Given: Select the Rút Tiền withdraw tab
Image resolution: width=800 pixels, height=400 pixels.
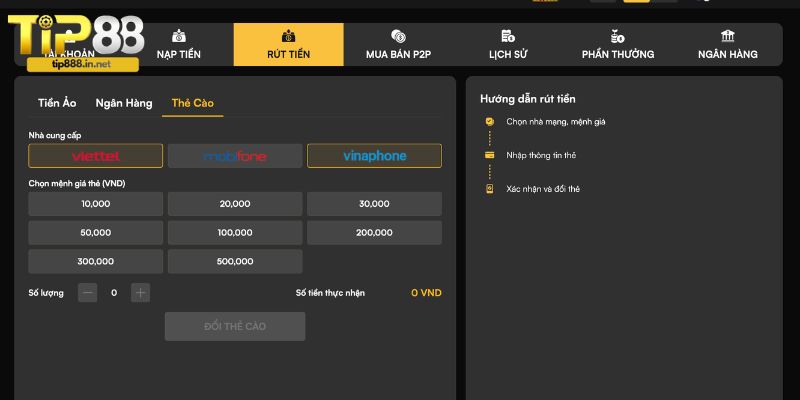Looking at the screenshot, I should [289, 44].
